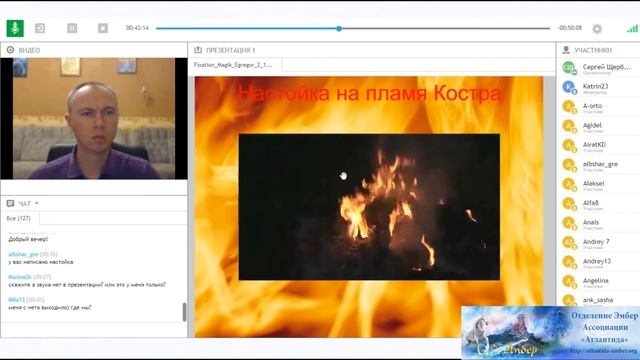This screenshot has width=640, height=360.
Task: Pause the webinar recording playback
Action: 72,28
